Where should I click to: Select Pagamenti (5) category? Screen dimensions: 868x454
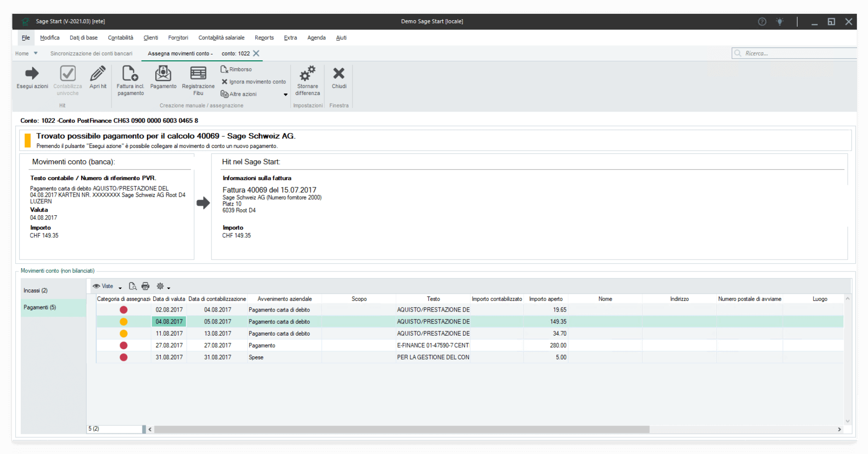click(x=53, y=307)
